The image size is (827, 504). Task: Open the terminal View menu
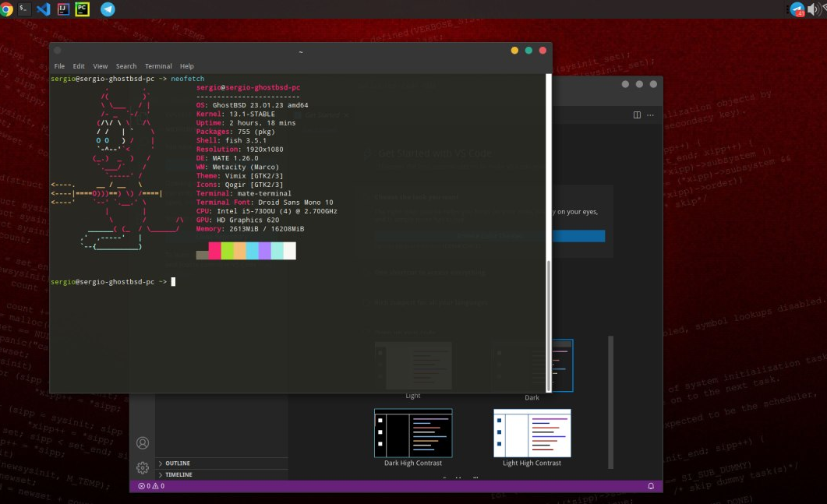101,66
